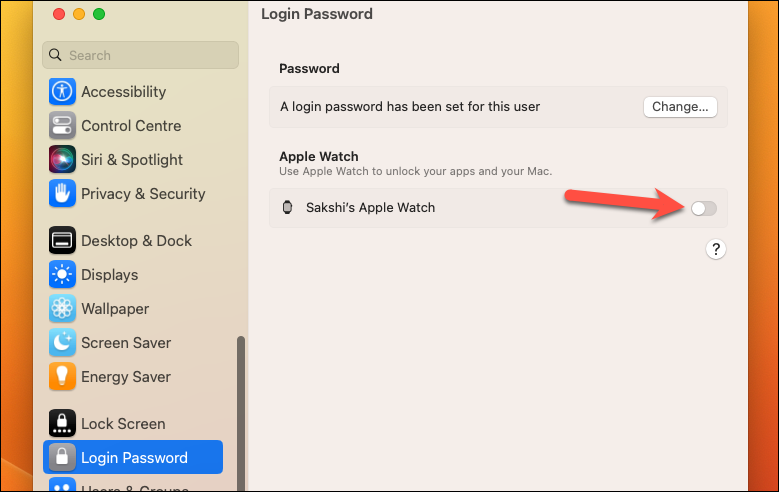Open Accessibility settings icon
This screenshot has height=492, width=779.
pyautogui.click(x=62, y=91)
